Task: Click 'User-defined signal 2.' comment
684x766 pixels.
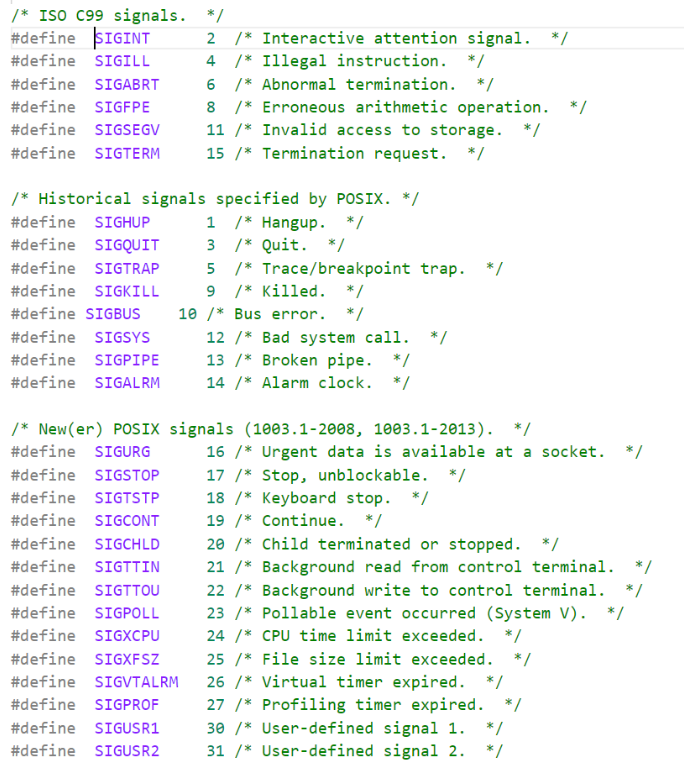Action: tap(368, 751)
